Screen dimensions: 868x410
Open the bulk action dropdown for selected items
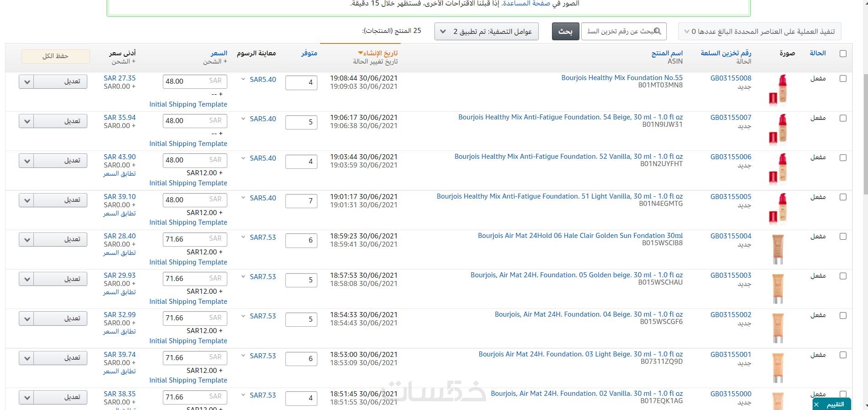760,32
